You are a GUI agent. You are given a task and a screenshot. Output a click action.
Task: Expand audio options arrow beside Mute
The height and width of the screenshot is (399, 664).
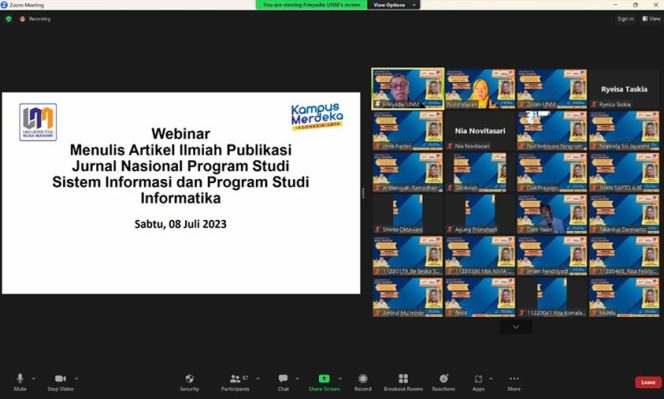[34, 378]
